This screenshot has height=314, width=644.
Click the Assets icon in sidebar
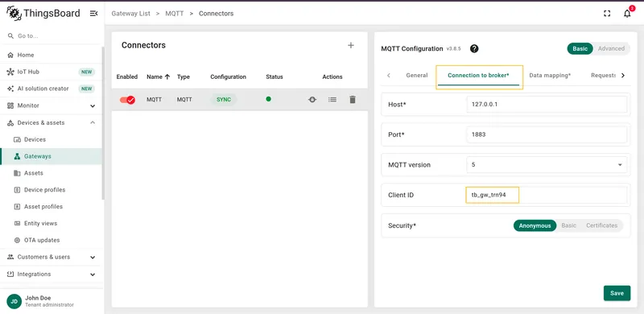[x=17, y=173]
